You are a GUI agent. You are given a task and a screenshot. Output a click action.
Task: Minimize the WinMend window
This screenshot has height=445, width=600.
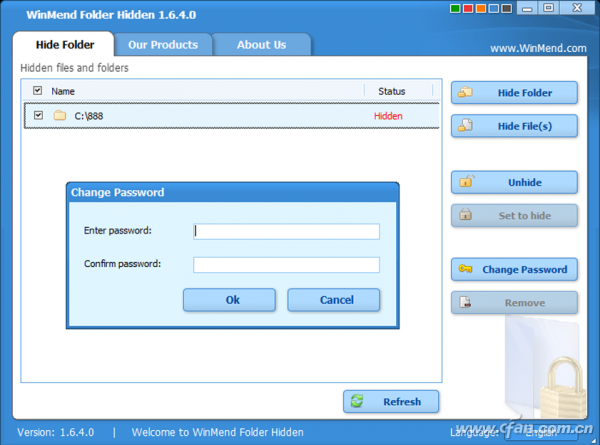click(527, 8)
